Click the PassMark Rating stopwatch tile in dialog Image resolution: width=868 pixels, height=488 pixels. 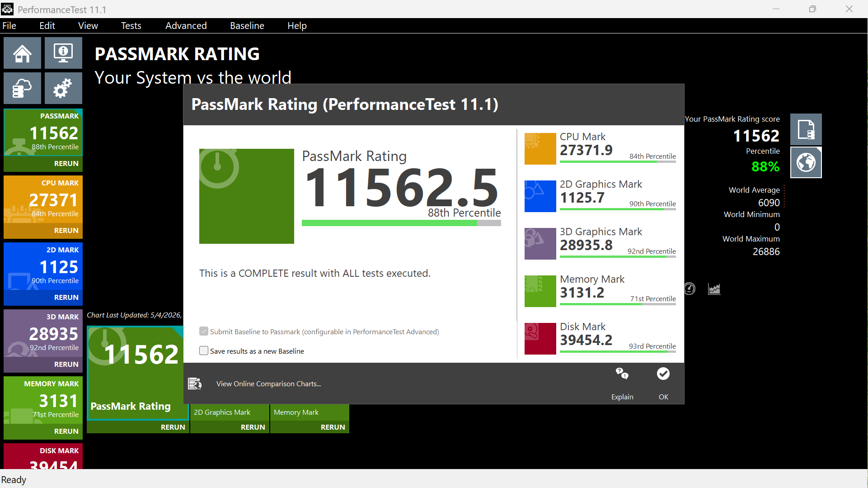[247, 196]
